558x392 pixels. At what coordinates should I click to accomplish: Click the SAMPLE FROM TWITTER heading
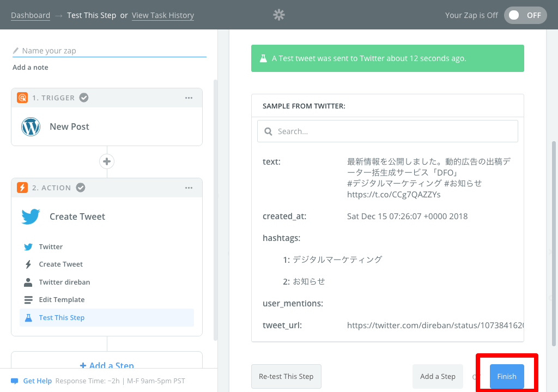(x=304, y=106)
